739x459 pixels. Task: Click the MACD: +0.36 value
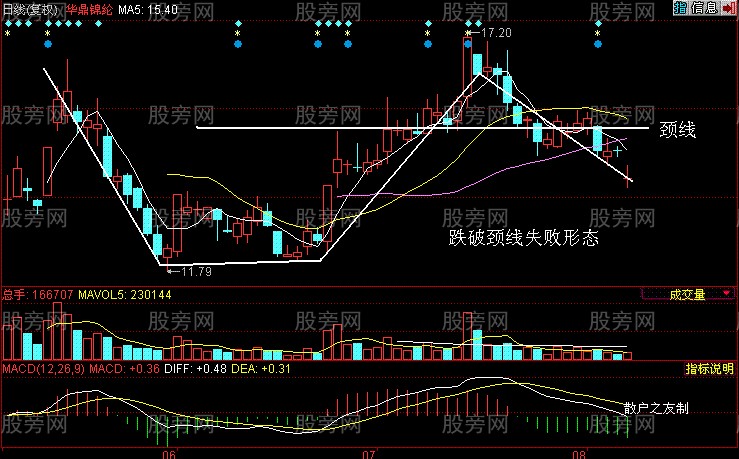point(124,369)
